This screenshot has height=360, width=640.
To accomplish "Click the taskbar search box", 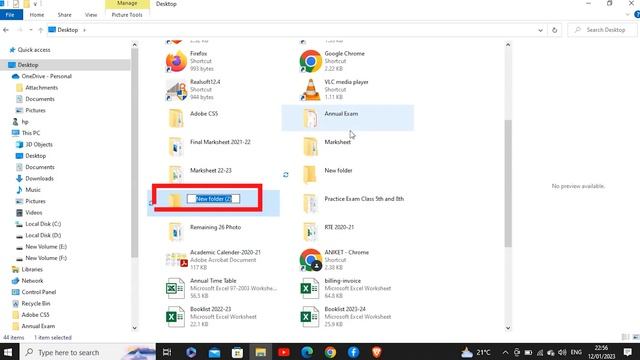I will [87, 352].
